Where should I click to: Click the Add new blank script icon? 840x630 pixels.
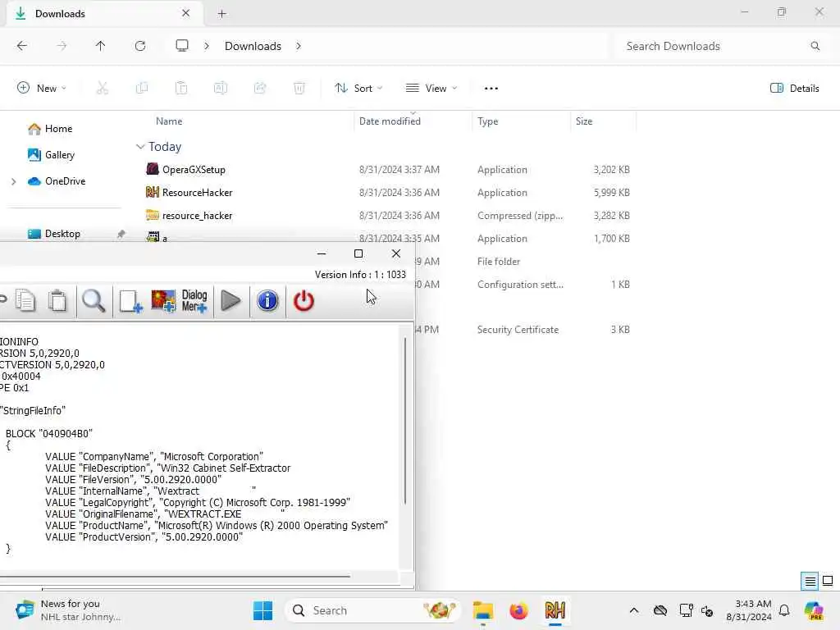pyautogui.click(x=130, y=301)
